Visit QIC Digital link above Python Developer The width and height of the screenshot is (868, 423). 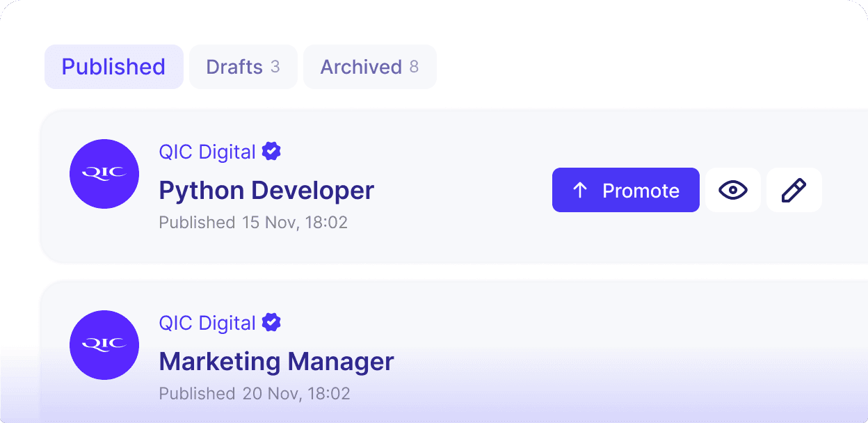pos(207,152)
